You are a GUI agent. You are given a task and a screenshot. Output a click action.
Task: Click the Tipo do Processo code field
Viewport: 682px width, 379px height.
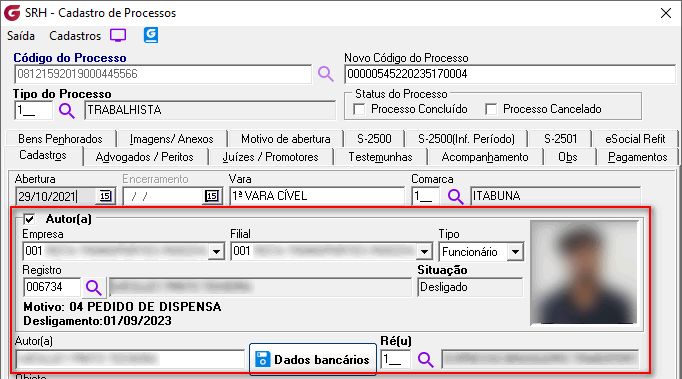tap(33, 111)
